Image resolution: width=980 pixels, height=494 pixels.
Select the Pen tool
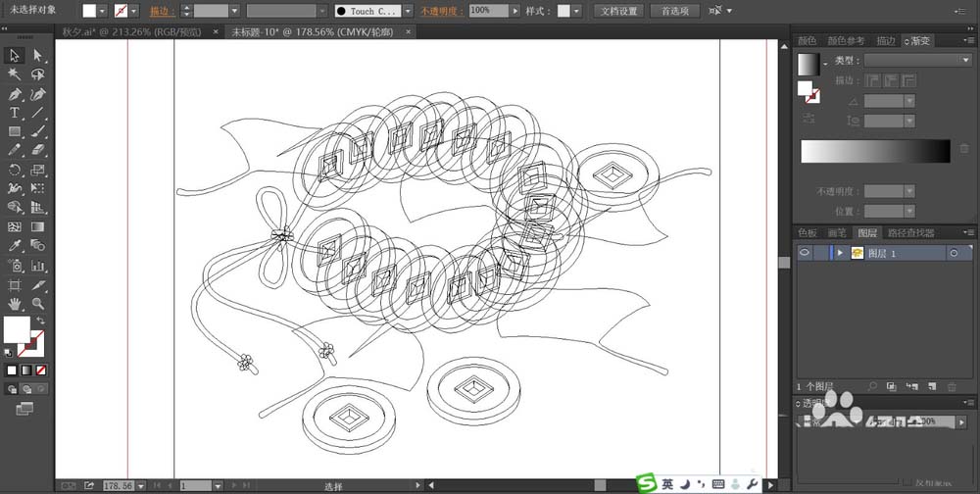(x=15, y=94)
